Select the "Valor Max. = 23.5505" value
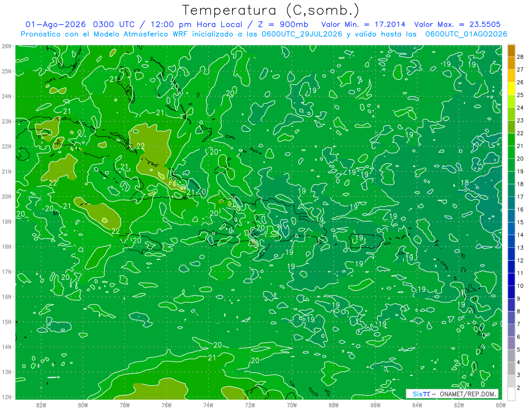This screenshot has height=411, width=532. click(x=458, y=24)
